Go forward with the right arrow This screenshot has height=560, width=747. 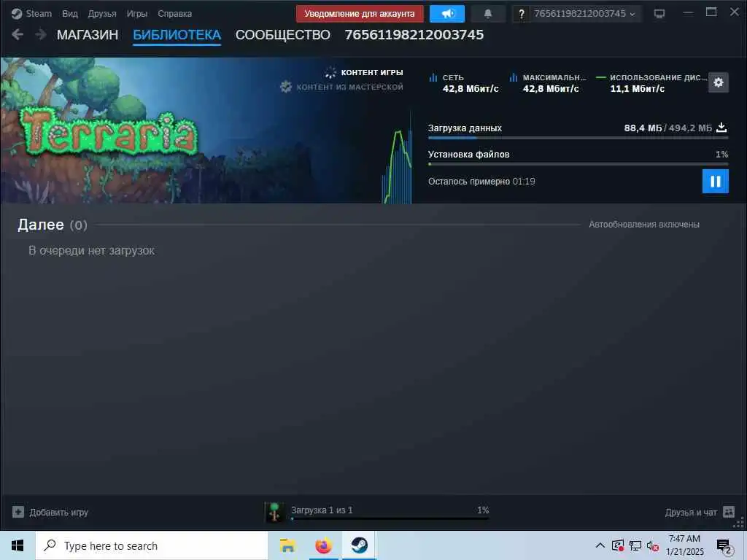coord(41,35)
